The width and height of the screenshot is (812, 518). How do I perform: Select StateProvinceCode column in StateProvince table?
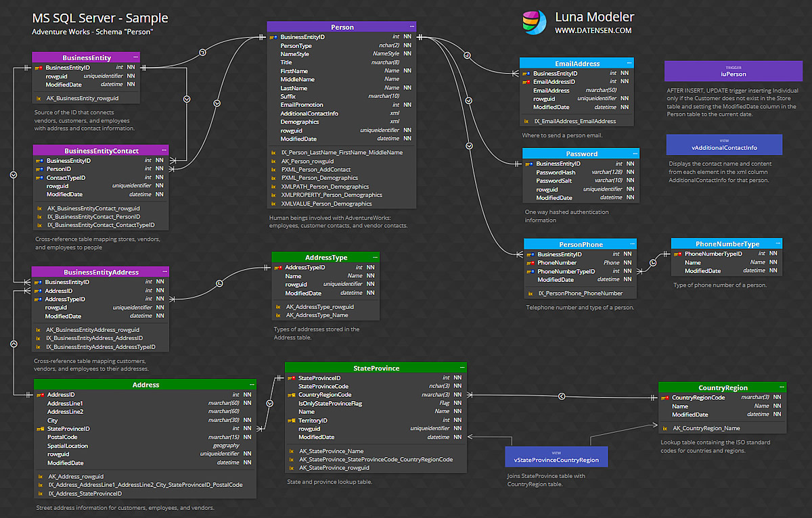(376, 386)
